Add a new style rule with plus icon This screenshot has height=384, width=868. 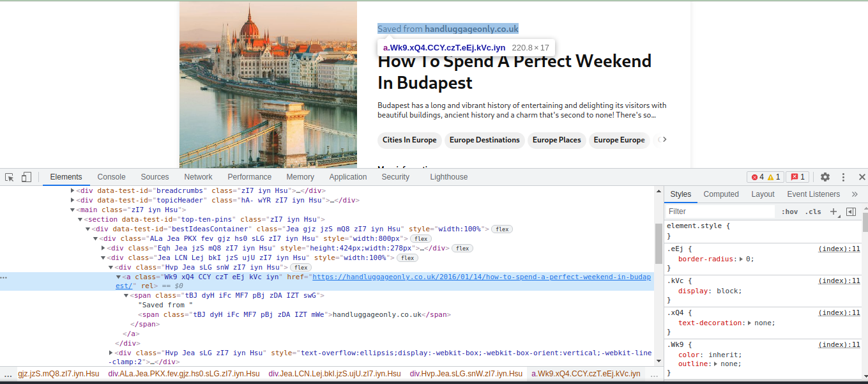pos(834,211)
